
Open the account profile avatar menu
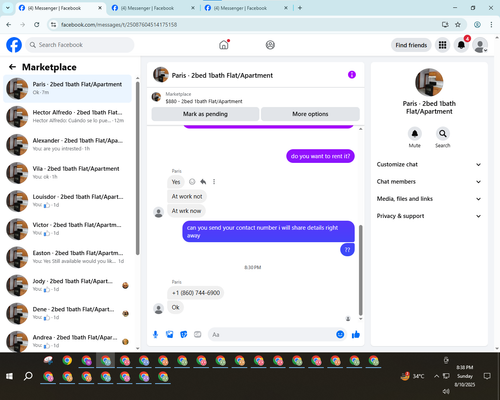[480, 45]
